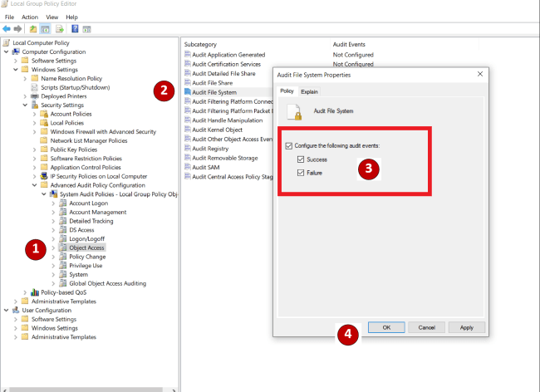540x392 pixels.
Task: Click the Scripts (Startup/Shutdown) icon
Action: tap(34, 87)
